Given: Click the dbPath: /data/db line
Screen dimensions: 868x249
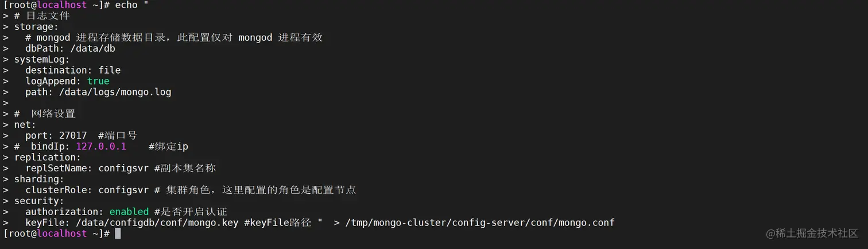Looking at the screenshot, I should [x=70, y=49].
